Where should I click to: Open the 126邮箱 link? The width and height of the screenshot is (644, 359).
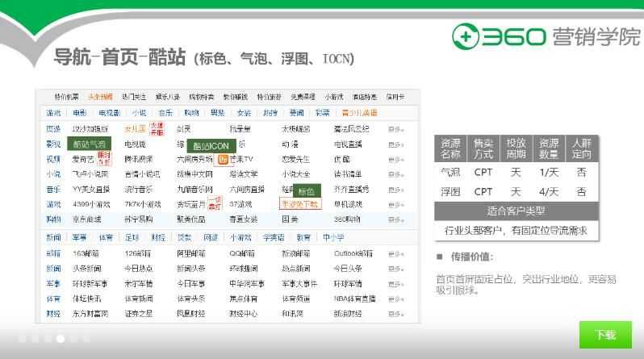click(x=137, y=254)
